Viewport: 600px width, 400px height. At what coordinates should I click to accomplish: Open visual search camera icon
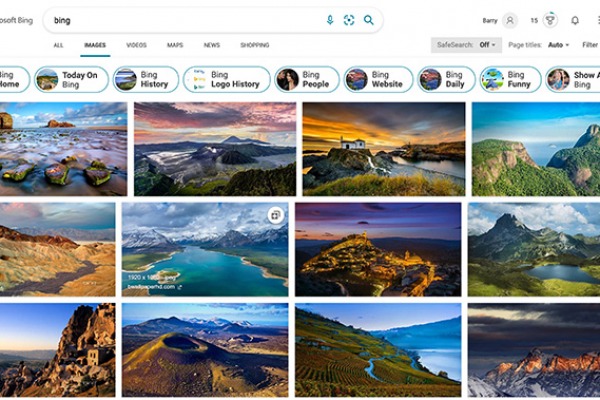click(349, 20)
